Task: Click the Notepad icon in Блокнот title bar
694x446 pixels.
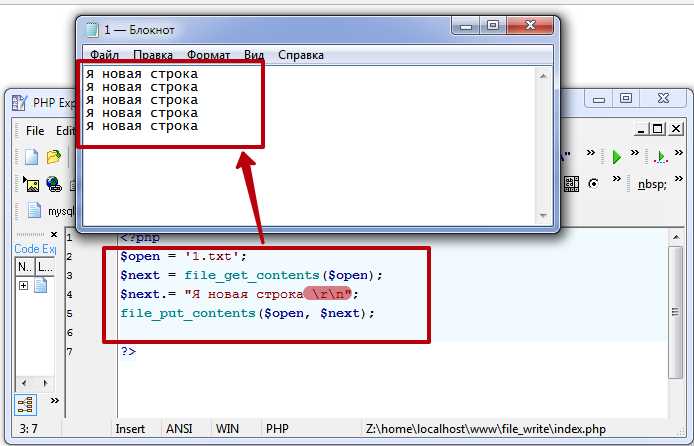Action: pos(92,30)
